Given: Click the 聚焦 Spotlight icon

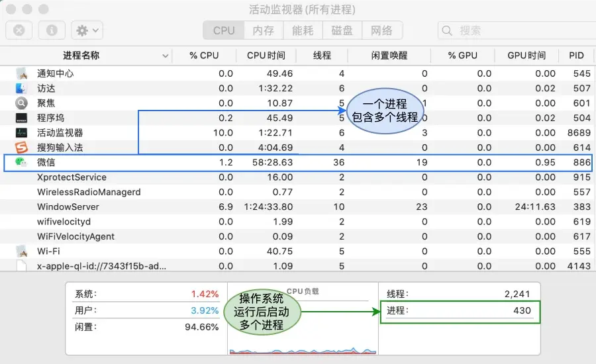Looking at the screenshot, I should click(x=21, y=103).
